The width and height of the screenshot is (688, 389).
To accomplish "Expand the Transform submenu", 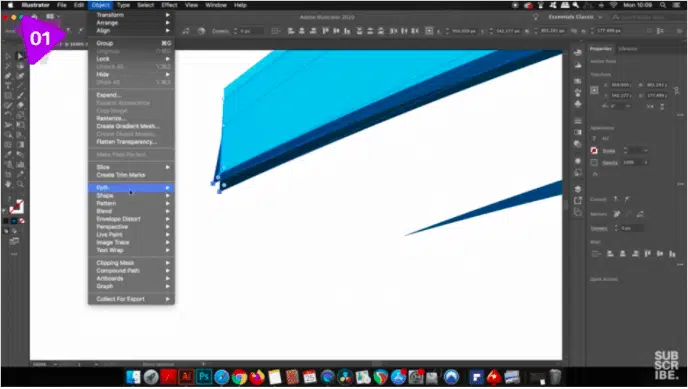I will click(x=131, y=15).
